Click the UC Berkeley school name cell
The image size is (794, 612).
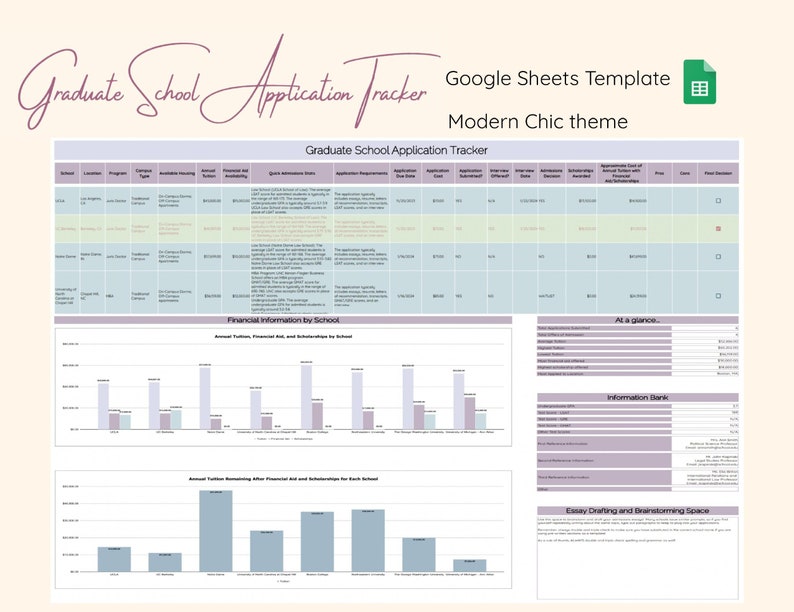pos(67,229)
